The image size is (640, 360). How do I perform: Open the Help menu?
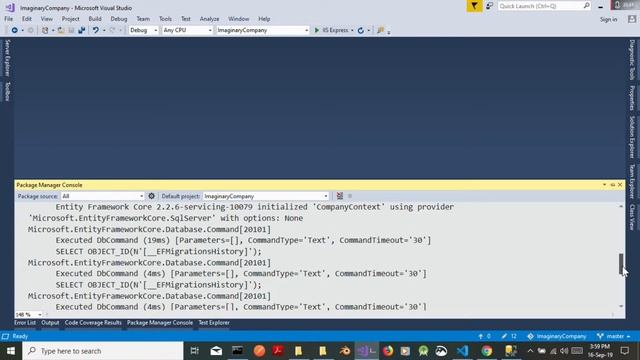(264, 19)
